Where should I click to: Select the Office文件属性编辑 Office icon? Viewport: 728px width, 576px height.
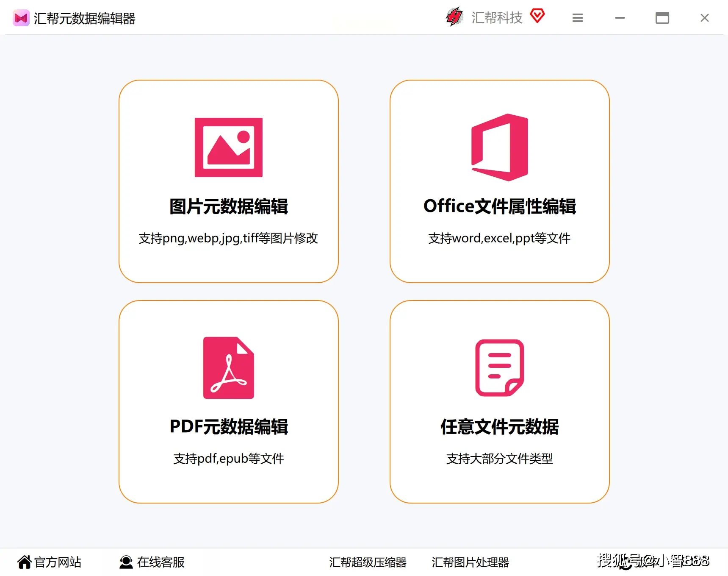coord(500,148)
